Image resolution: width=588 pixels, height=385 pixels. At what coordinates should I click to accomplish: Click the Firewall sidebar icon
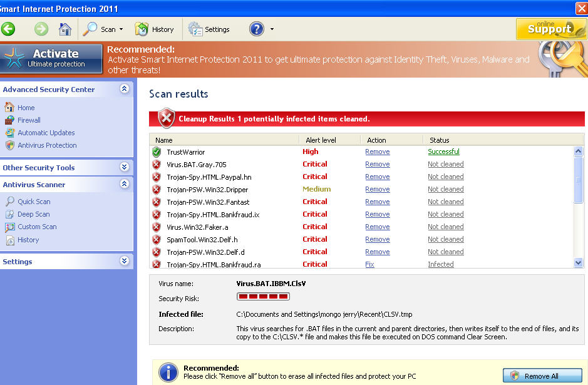9,120
